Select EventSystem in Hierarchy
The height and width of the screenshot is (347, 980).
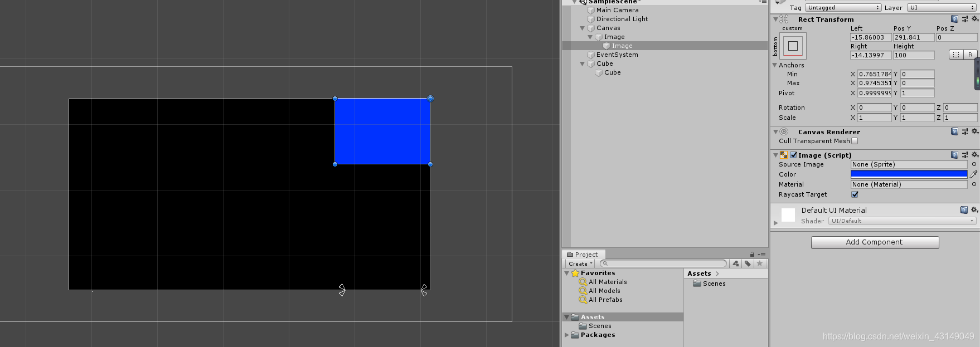617,55
